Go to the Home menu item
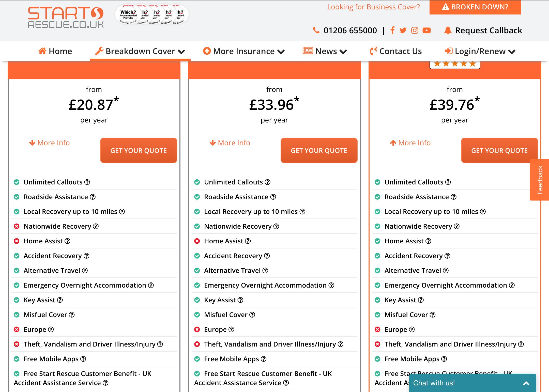Screen dimensions: 549x392 coord(55,51)
